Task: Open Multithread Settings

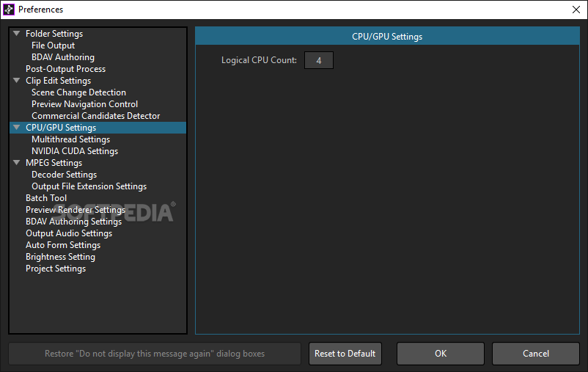Action: tap(71, 139)
